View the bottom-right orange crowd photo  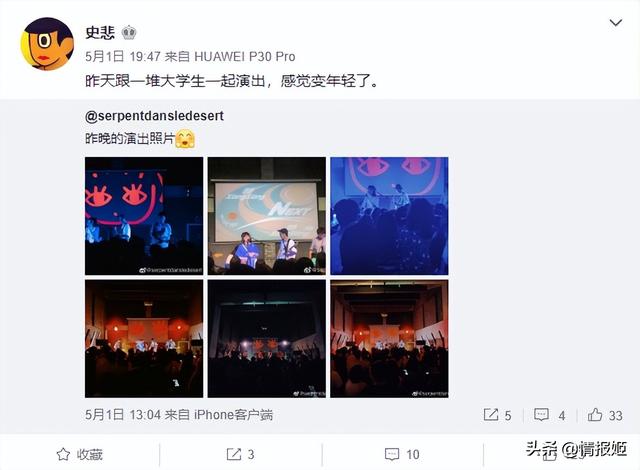(x=389, y=339)
